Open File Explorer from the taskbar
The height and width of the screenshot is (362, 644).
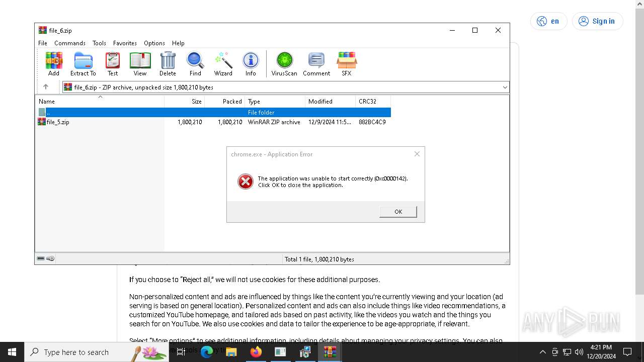231,352
